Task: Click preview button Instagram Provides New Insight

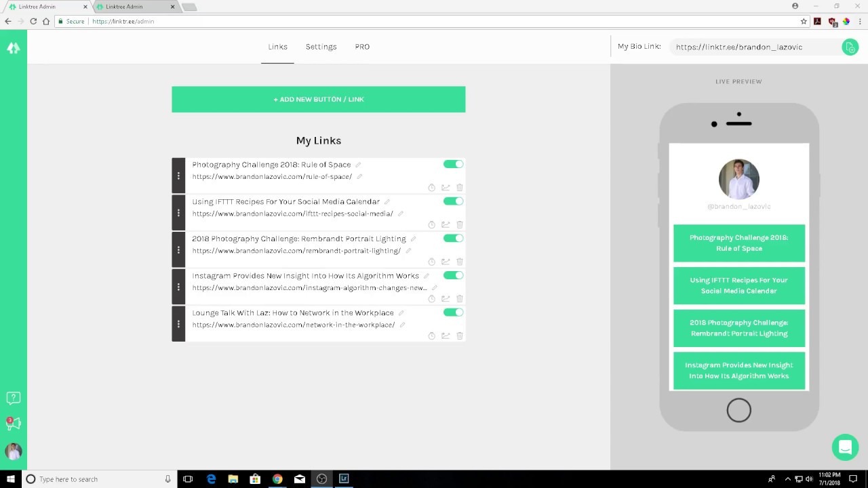Action: click(x=739, y=370)
